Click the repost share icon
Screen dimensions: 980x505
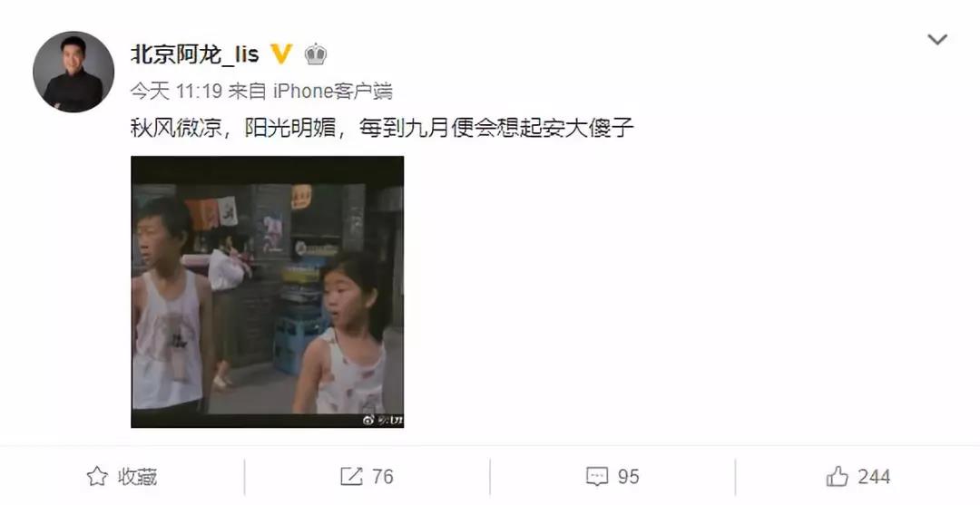pyautogui.click(x=351, y=477)
